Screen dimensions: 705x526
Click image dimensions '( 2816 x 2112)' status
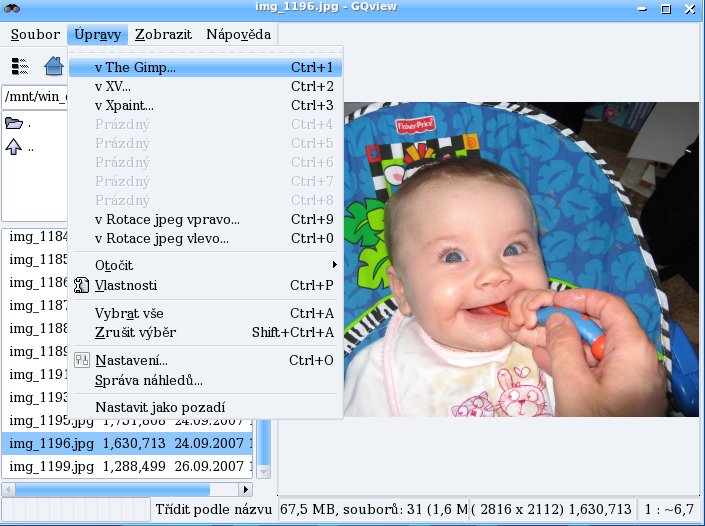click(x=553, y=509)
